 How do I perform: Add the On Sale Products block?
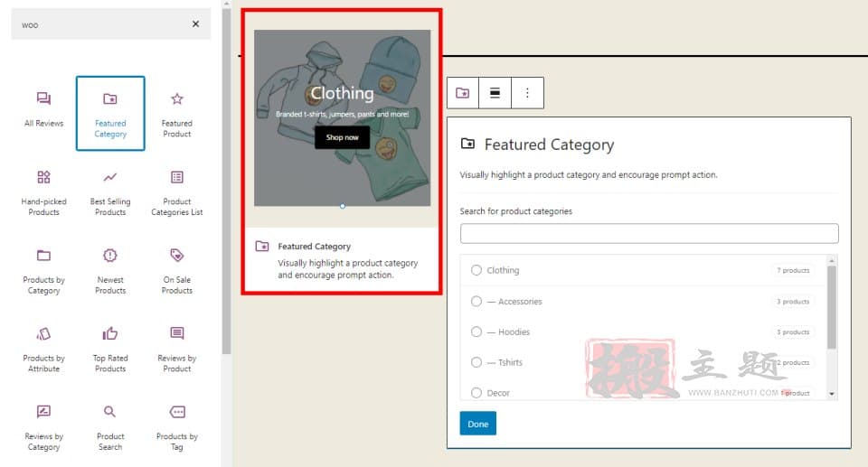click(x=176, y=271)
